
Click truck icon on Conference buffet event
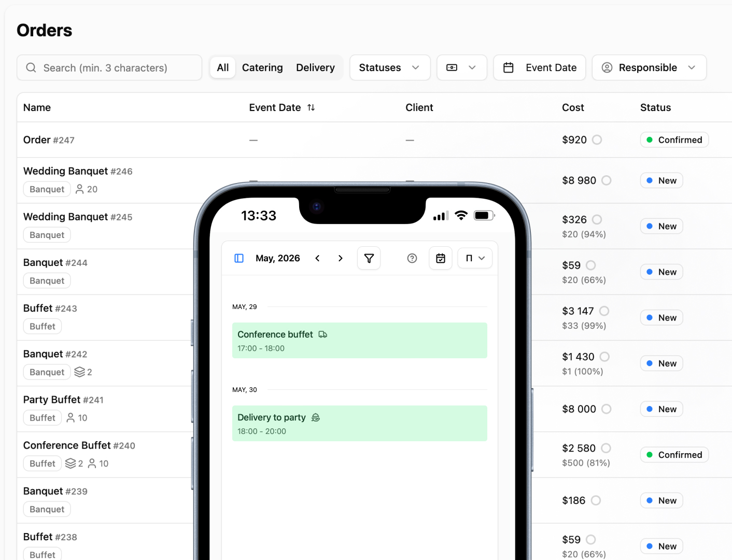tap(323, 334)
